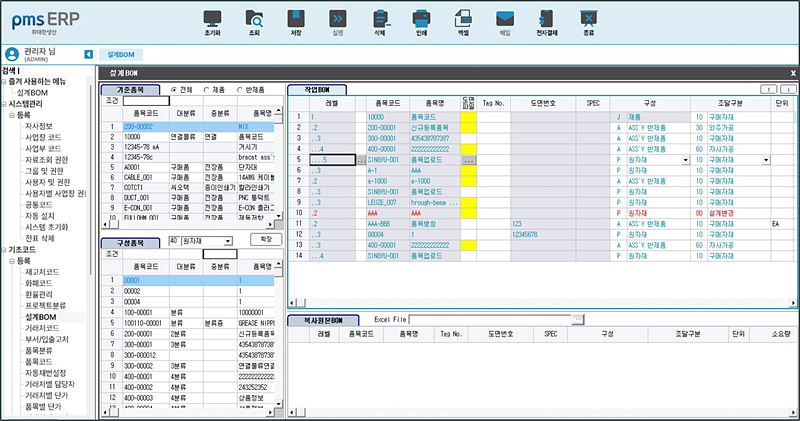The image size is (800, 421).
Task: Select the 작업BOM panel tab
Action: [317, 90]
